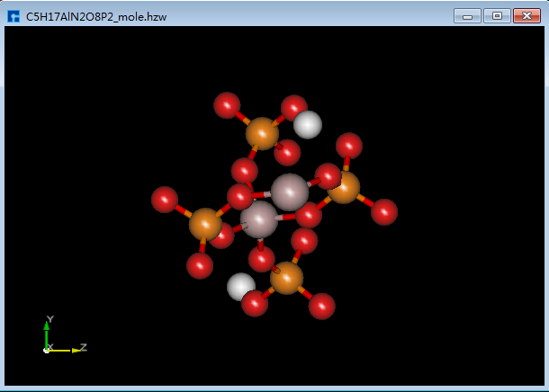Image resolution: width=549 pixels, height=392 pixels.
Task: Click the green Y axis arrow
Action: pyautogui.click(x=46, y=335)
